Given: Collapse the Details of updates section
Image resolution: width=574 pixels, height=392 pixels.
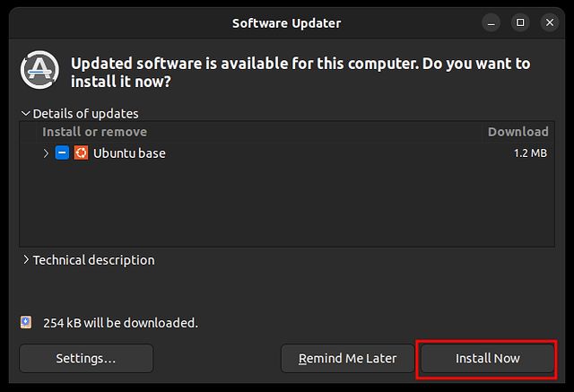Looking at the screenshot, I should pyautogui.click(x=26, y=114).
